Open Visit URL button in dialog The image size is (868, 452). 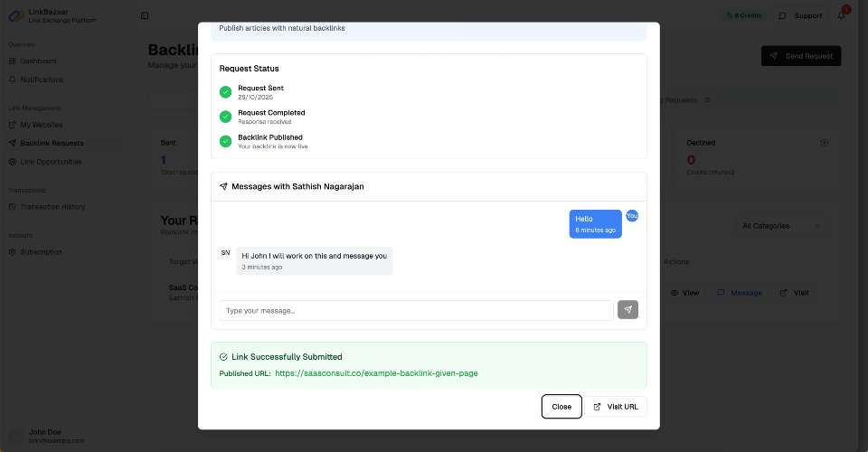pyautogui.click(x=616, y=407)
